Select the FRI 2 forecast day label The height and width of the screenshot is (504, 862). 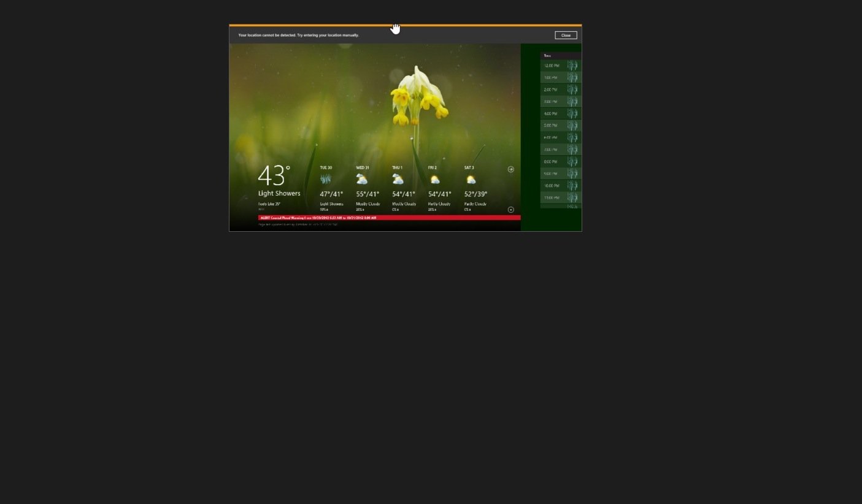click(x=433, y=167)
